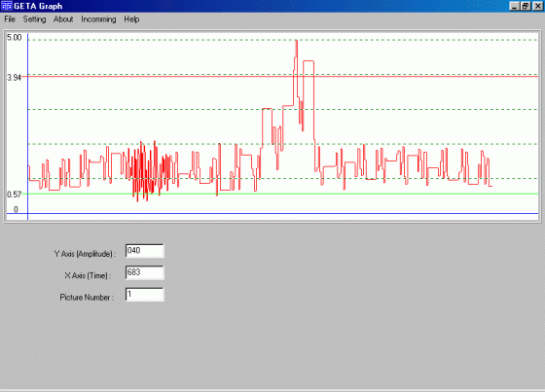Close the GETA Graph window
This screenshot has height=392, width=545.
[x=537, y=6]
